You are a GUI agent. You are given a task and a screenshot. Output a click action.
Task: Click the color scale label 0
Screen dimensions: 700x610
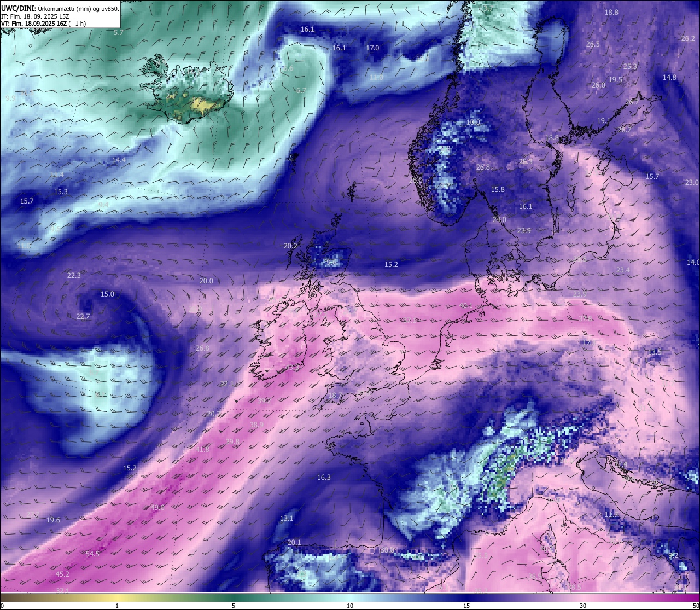(x=2, y=606)
